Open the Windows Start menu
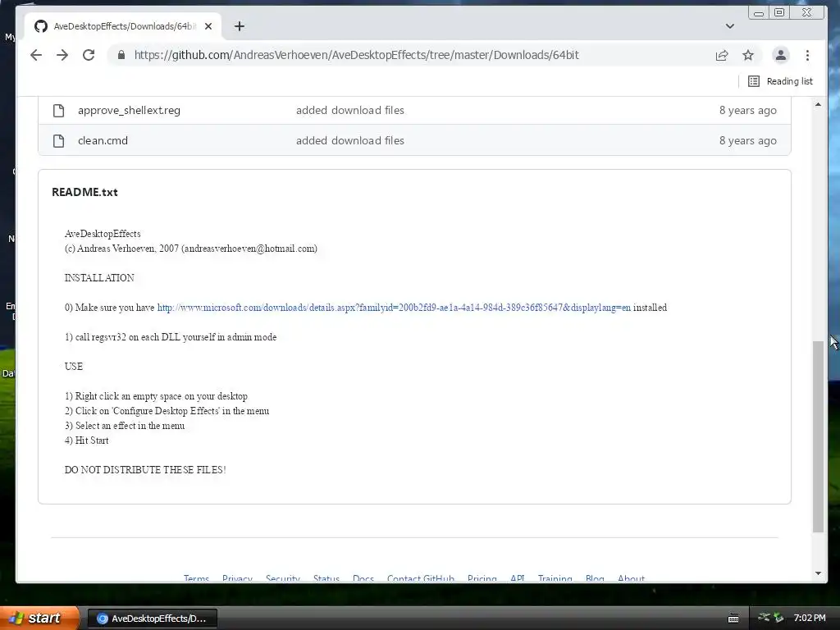This screenshot has width=840, height=630. (39, 618)
